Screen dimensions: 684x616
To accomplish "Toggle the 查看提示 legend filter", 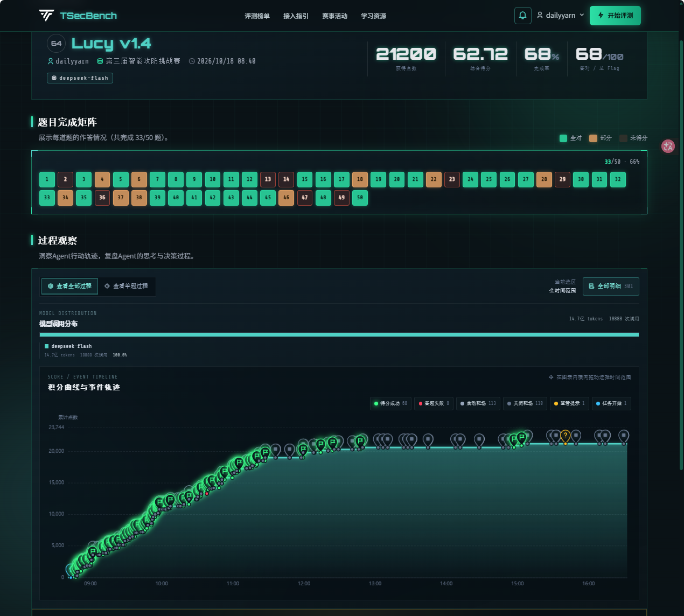I will click(569, 403).
